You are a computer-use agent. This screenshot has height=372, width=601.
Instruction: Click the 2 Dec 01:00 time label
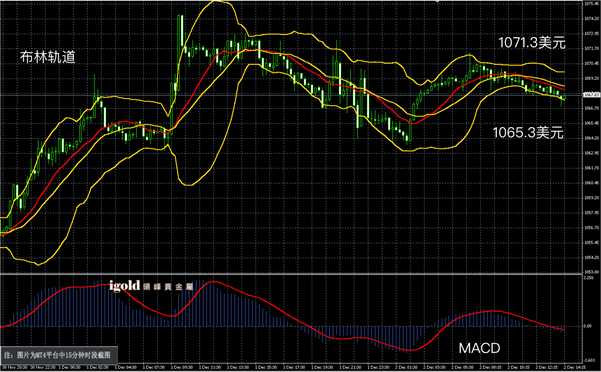(405, 367)
